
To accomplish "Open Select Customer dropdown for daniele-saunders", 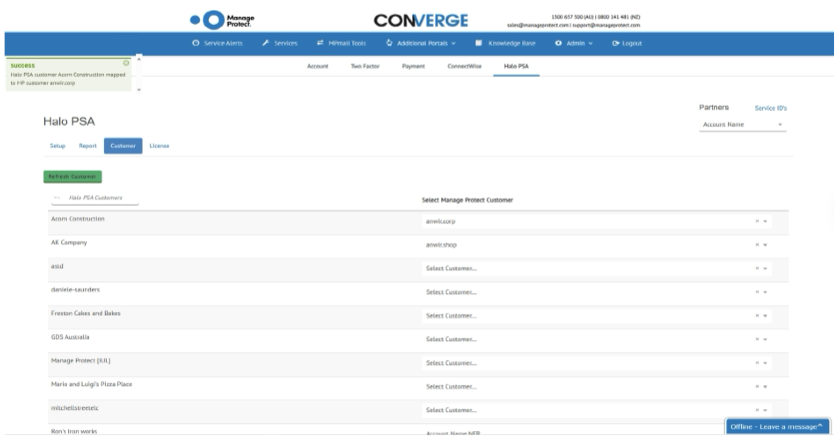I will pos(765,292).
